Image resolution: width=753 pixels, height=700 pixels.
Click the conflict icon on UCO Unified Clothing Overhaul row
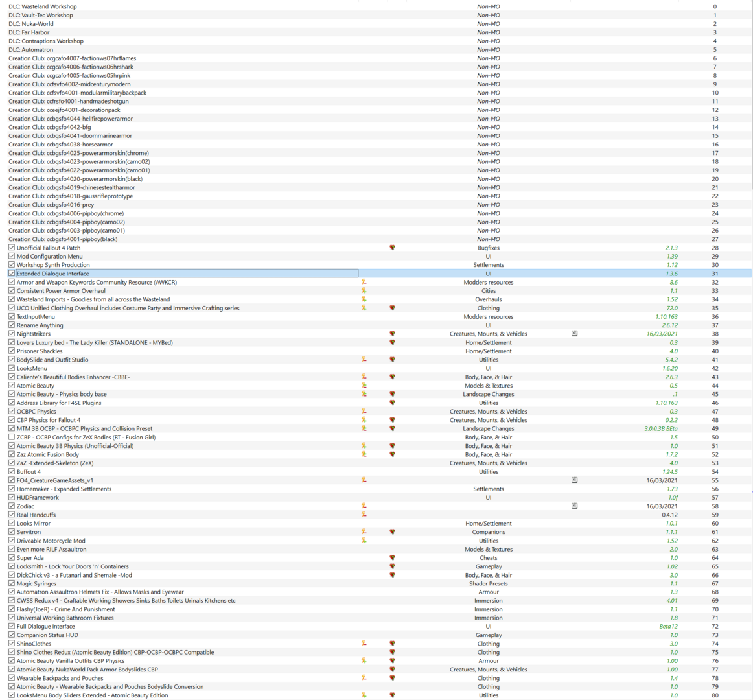(364, 308)
